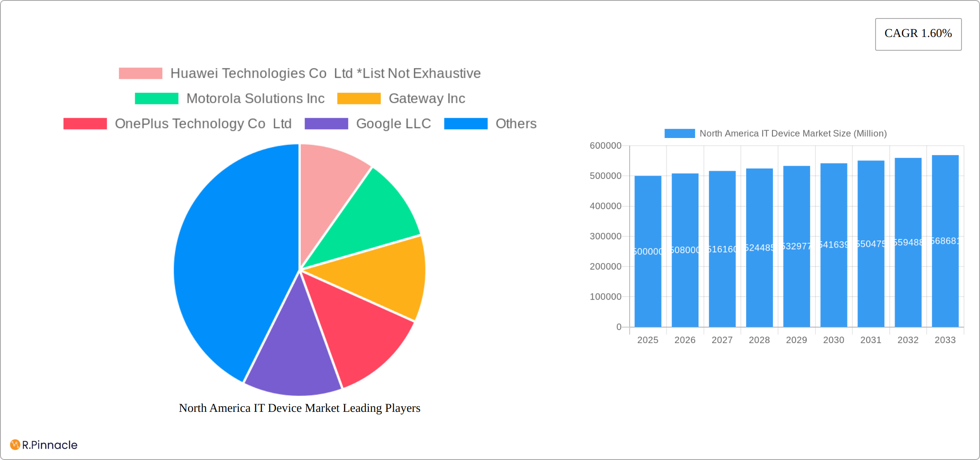
Task: Click the 2029 x-axis label
Action: click(796, 340)
